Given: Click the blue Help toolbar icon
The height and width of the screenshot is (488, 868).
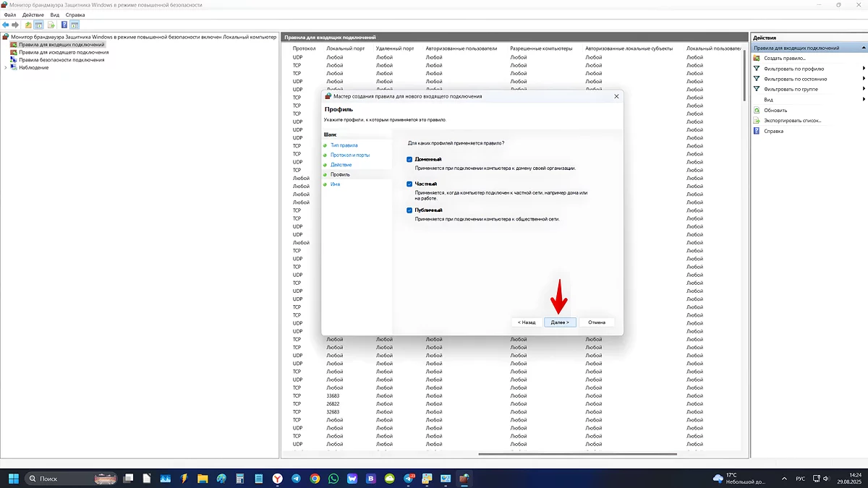Looking at the screenshot, I should (x=64, y=25).
